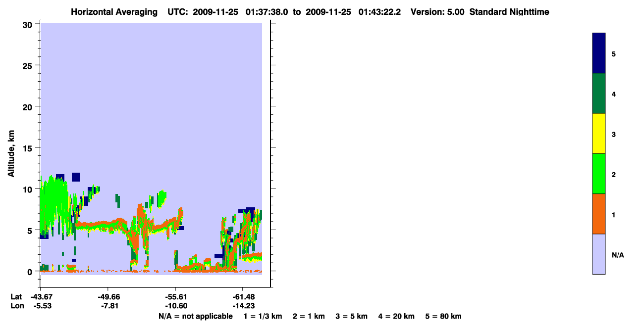Click latitude value -43.67

pyautogui.click(x=41, y=297)
